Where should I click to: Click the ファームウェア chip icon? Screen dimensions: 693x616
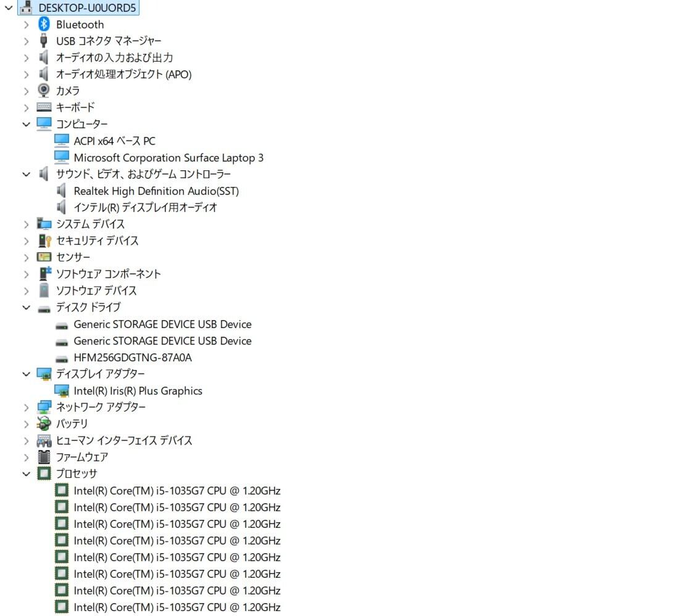[x=44, y=456]
